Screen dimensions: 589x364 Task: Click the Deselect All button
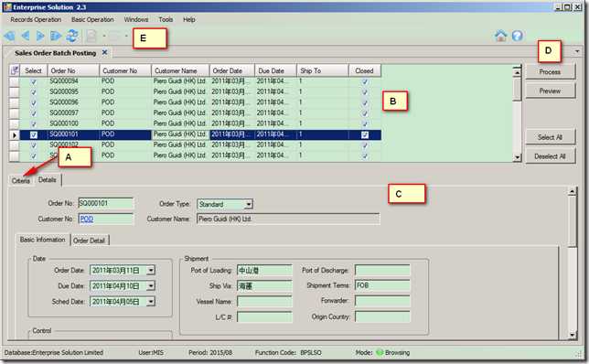point(550,156)
